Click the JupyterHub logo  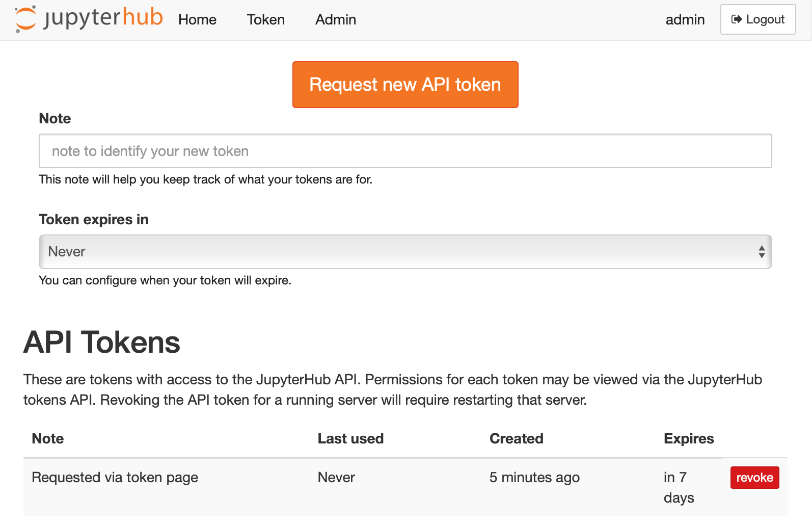(x=89, y=19)
